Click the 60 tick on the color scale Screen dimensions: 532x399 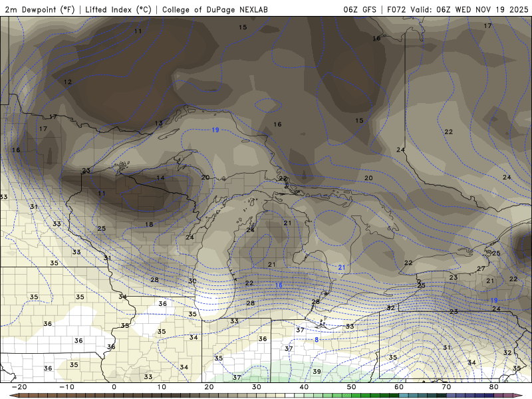point(399,387)
